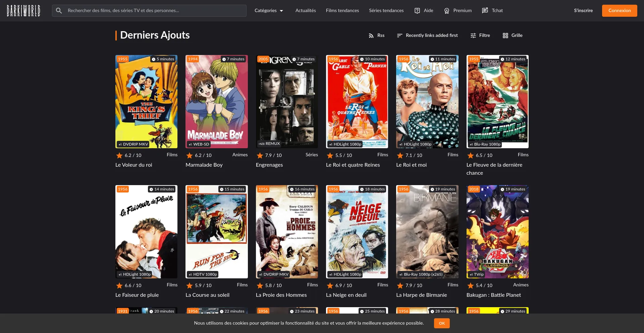Click star icon for Bakugan : Battle Planet
Viewport: 644px width, 333px height.
470,285
